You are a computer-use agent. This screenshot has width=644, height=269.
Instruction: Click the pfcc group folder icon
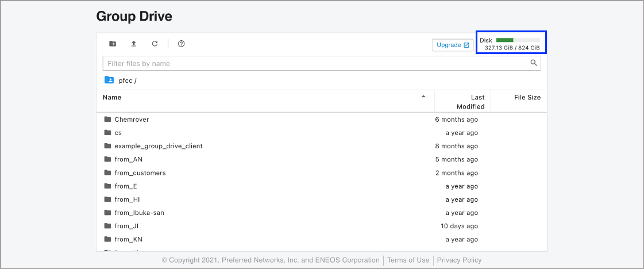coord(109,80)
